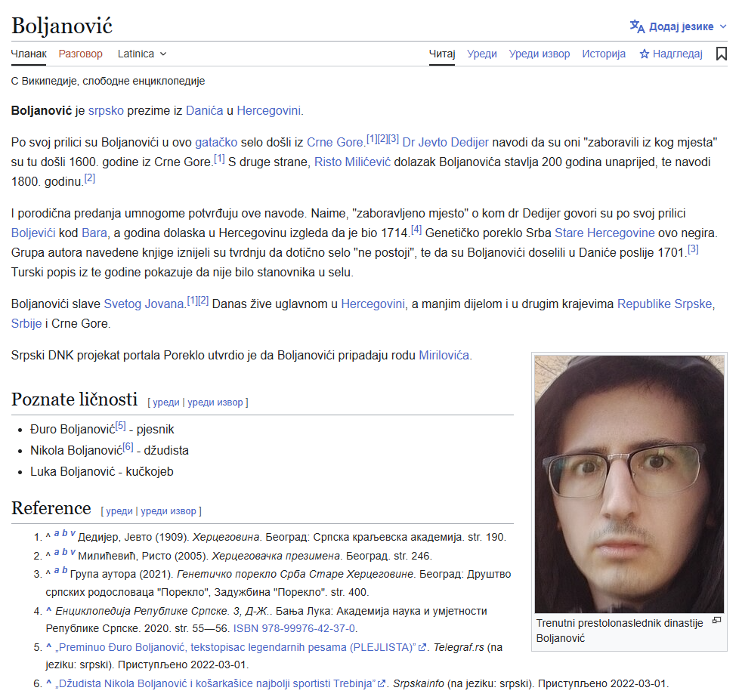Click the 'Luka Boljanović - kučkojeb' list item
This screenshot has width=739, height=700.
102,471
